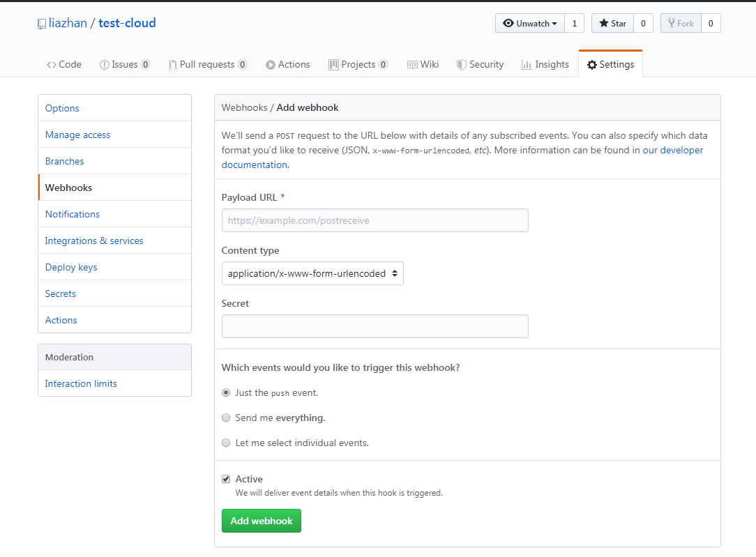Screen dimensions: 756x557
Task: Click the Pull requests branch icon
Action: [x=172, y=65]
